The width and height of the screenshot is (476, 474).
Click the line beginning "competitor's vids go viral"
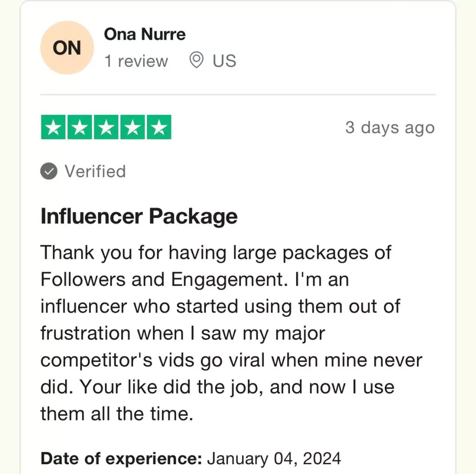click(231, 361)
